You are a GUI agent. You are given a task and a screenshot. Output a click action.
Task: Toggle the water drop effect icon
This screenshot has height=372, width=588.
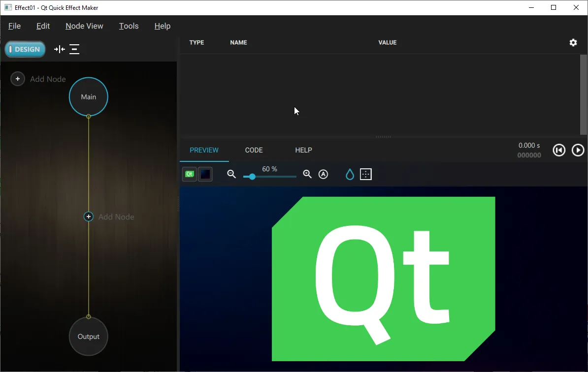(x=350, y=174)
